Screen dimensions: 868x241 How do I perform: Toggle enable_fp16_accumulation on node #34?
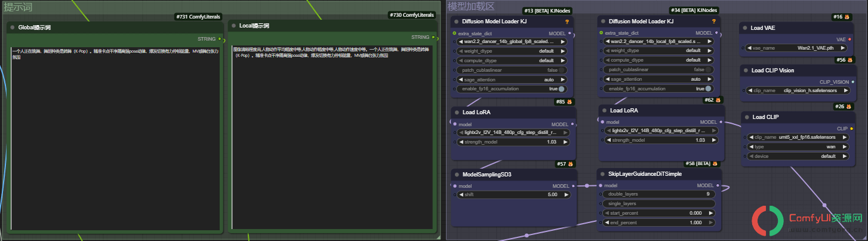[x=658, y=89]
